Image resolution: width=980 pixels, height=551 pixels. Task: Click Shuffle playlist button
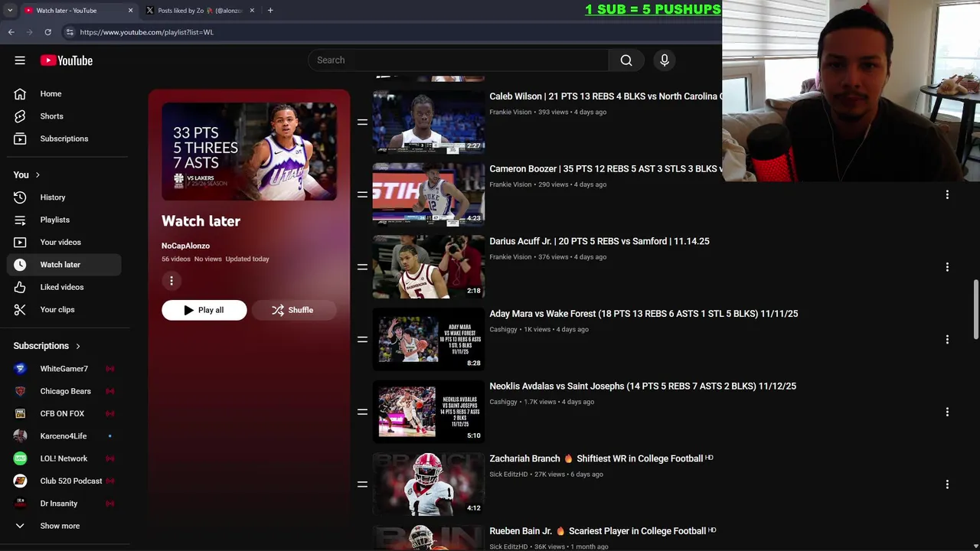click(x=293, y=310)
